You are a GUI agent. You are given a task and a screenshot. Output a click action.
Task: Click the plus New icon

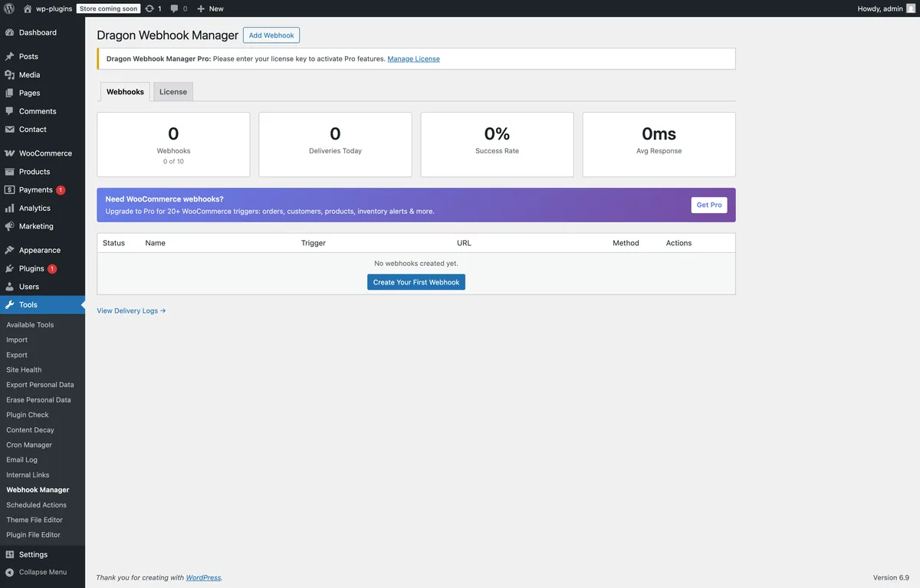(201, 8)
